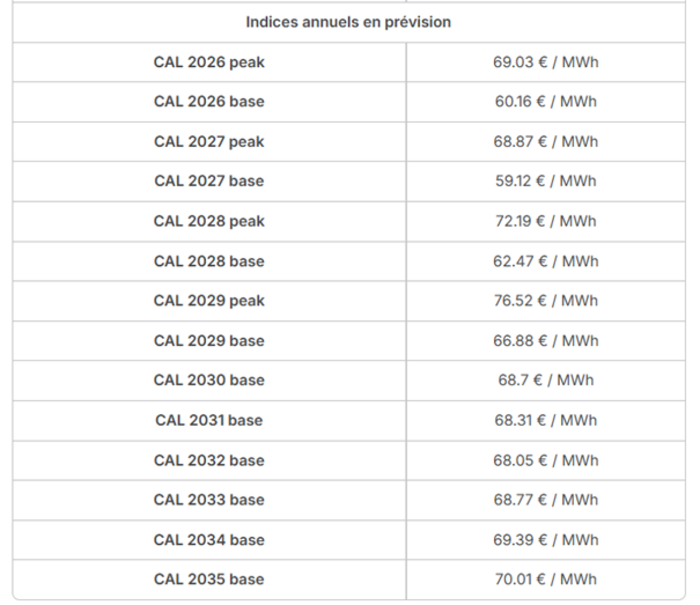Select the 59.12 € / MWh price
Viewport: 700px width, 605px height.
tap(545, 181)
